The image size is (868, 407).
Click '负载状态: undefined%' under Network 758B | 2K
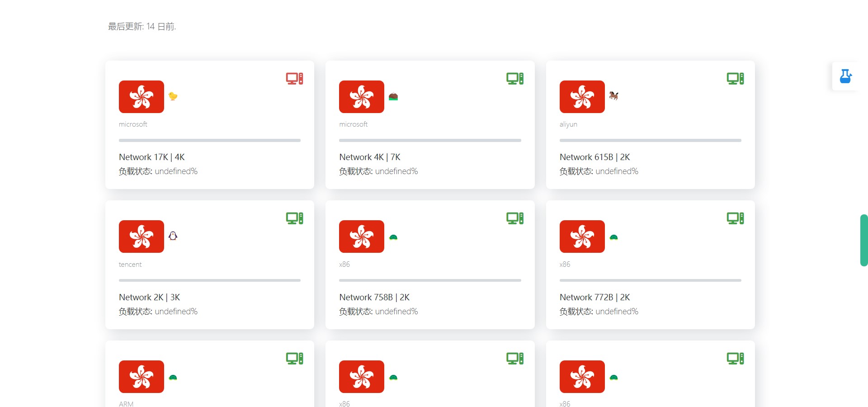pyautogui.click(x=378, y=312)
